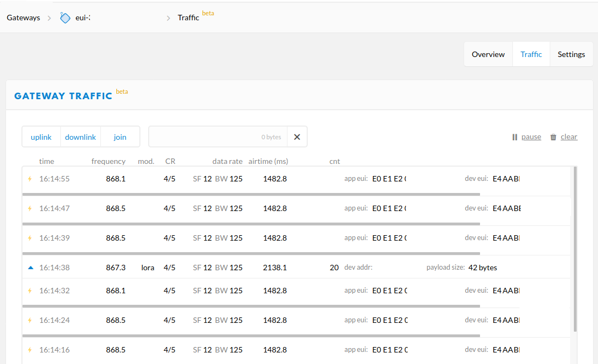This screenshot has width=598, height=364.
Task: Toggle the uplink filter
Action: tap(41, 137)
